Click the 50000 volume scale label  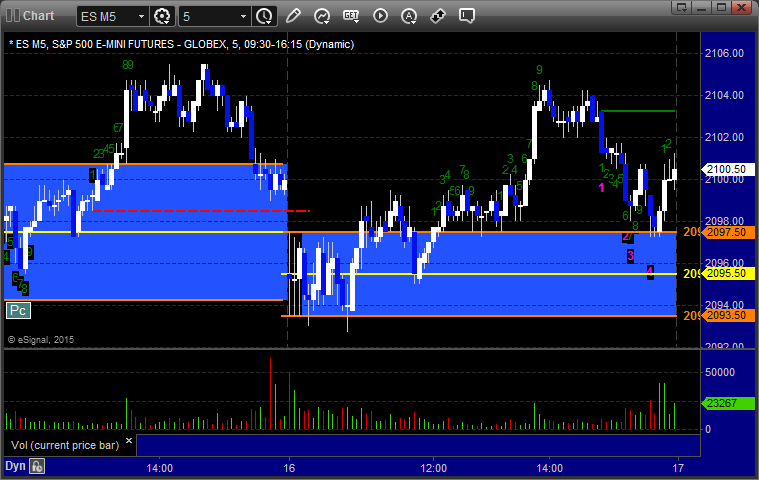pyautogui.click(x=720, y=372)
